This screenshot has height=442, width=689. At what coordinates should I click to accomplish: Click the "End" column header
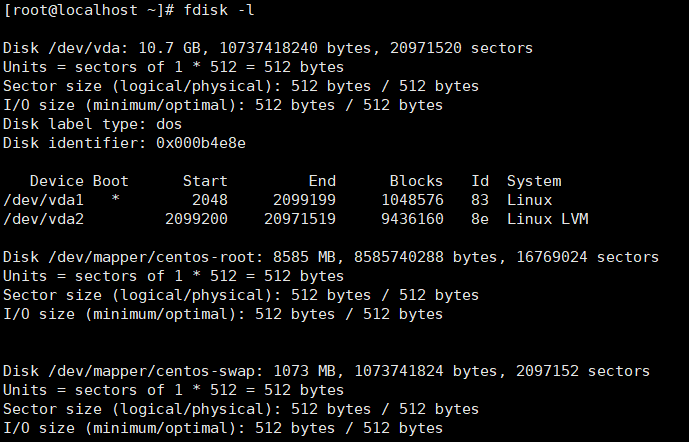[322, 181]
